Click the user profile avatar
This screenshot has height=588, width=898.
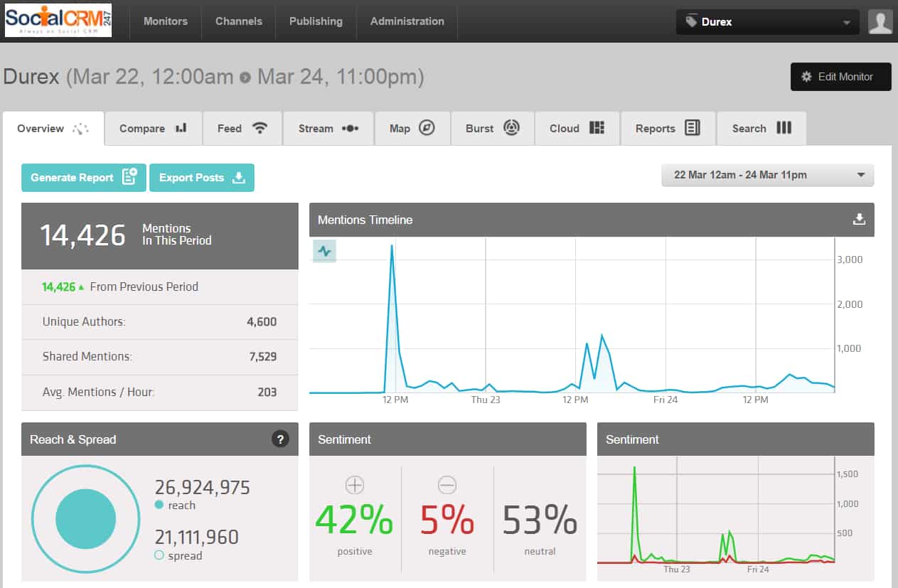[880, 22]
